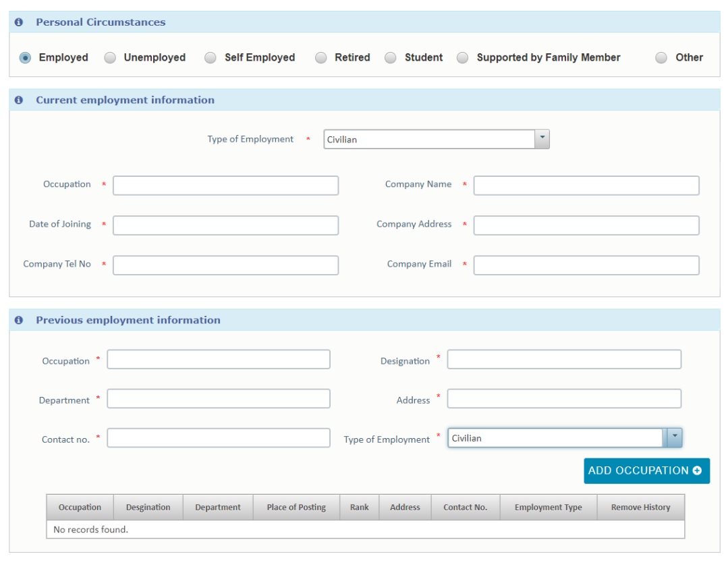
Task: Click the Desgination column header
Action: (148, 508)
